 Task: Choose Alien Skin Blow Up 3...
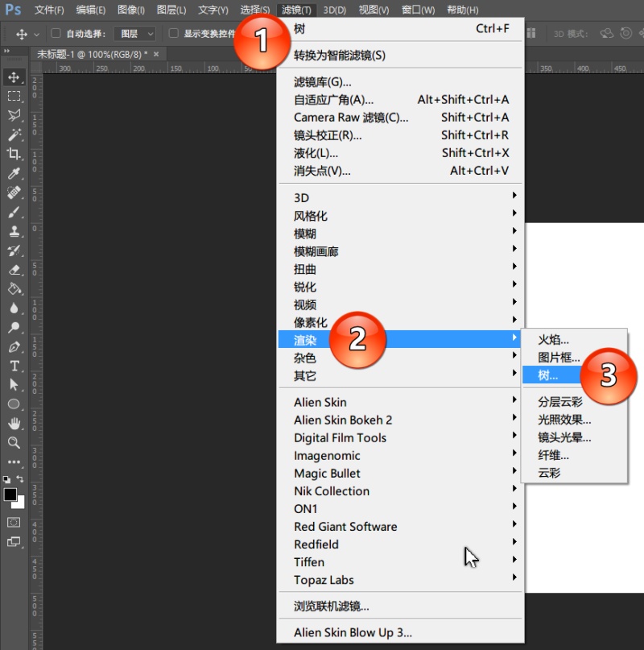[x=400, y=632]
